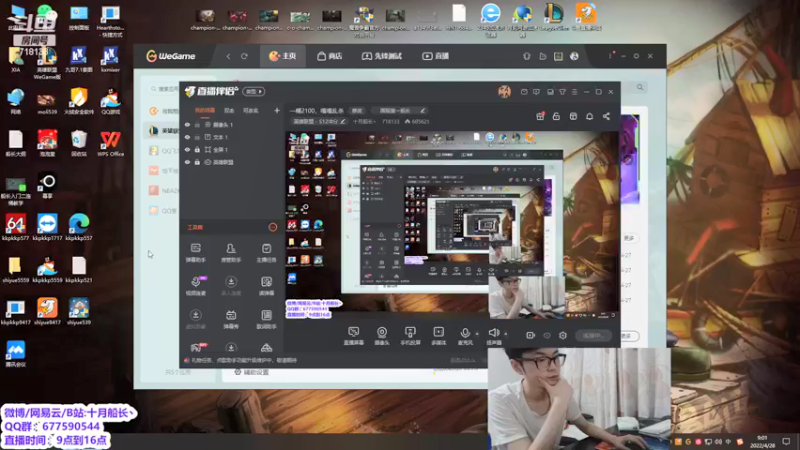Toggle the lock on the 摄像头 1 source
Viewport: 800px width, 450px height.
pyautogui.click(x=197, y=124)
